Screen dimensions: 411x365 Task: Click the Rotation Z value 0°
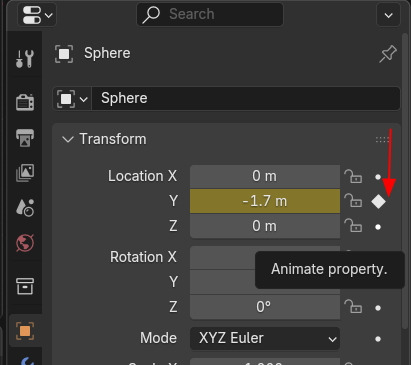click(265, 307)
